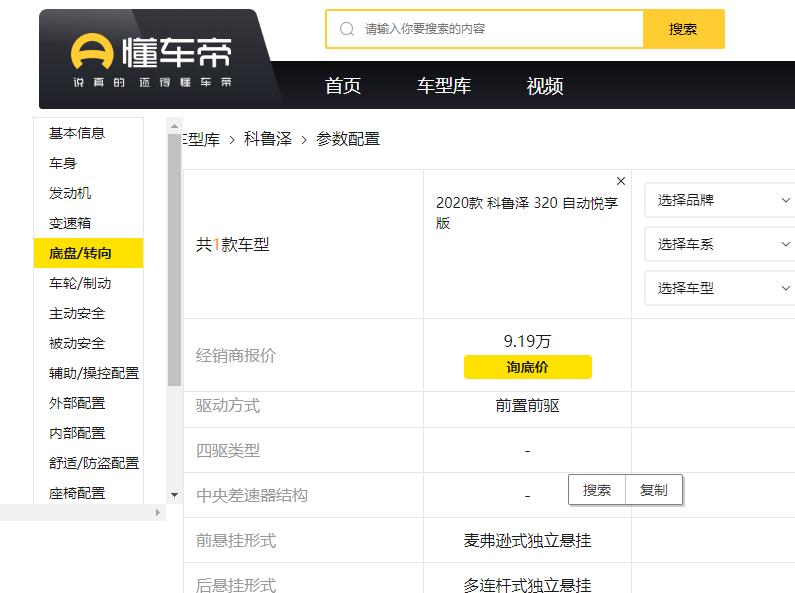Click the 2020款 科鲁泽 320 自动悦享版 title
The height and width of the screenshot is (593, 795).
pos(527,213)
